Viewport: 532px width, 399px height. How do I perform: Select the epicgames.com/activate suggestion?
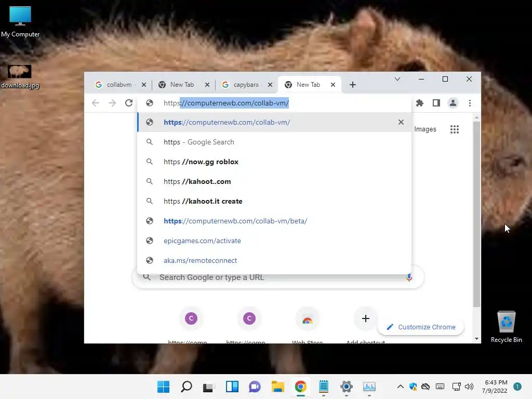point(274,241)
